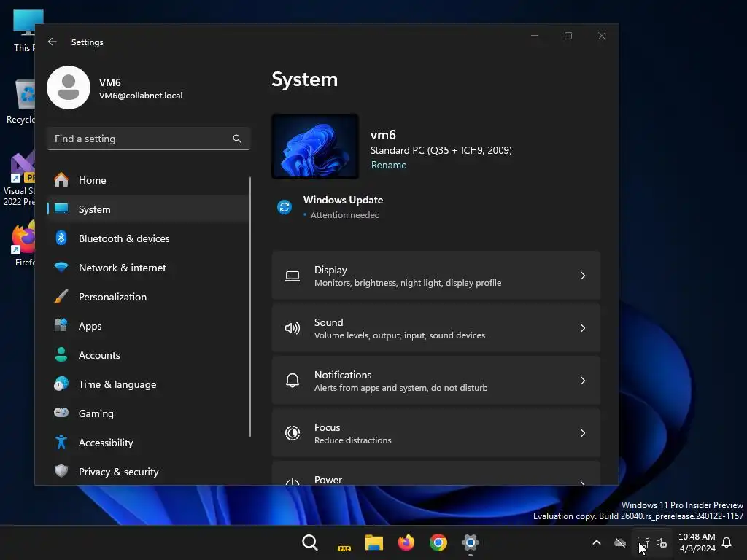Click the Find a setting search box
The width and height of the screenshot is (747, 560).
(x=148, y=139)
